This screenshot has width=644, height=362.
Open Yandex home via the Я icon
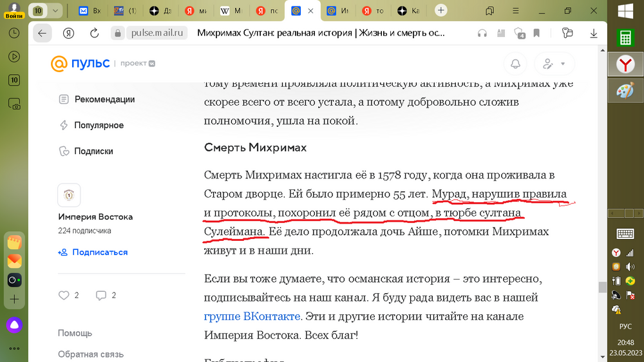coord(69,33)
